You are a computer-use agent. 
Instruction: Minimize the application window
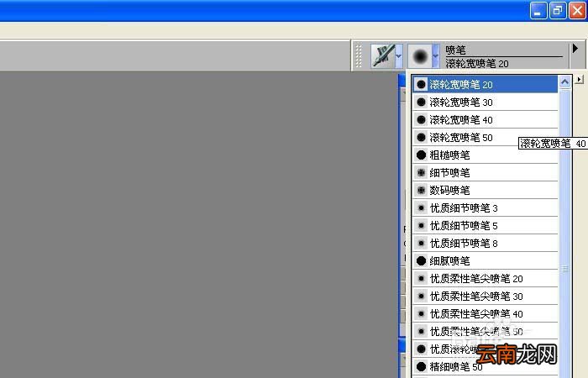click(x=538, y=10)
